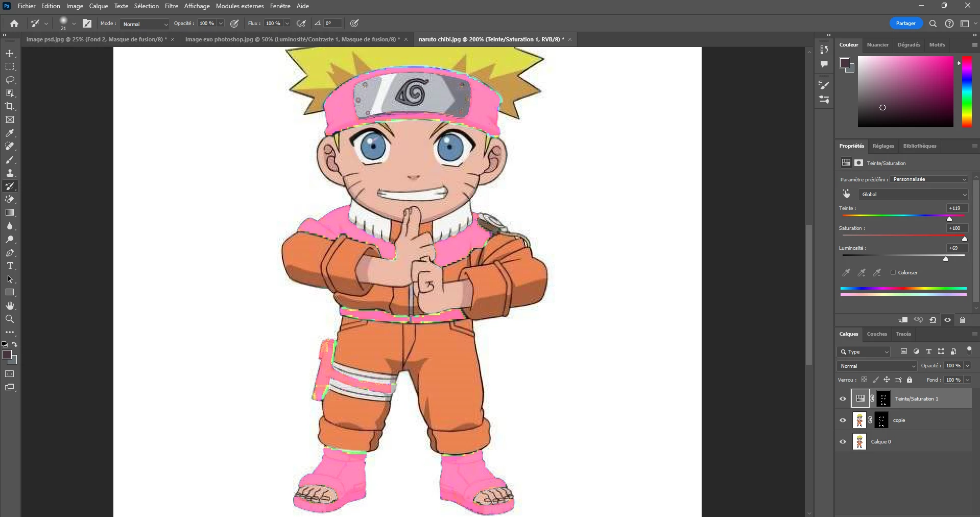Delete the adjustment layer with trash icon

pyautogui.click(x=963, y=320)
